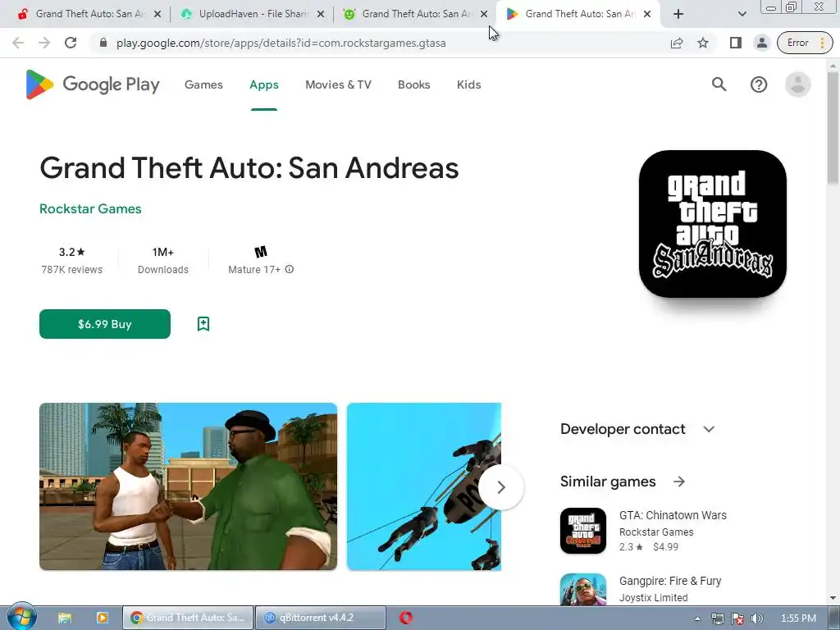This screenshot has height=630, width=840.
Task: Click the Mature 17+ info icon
Action: (x=290, y=269)
